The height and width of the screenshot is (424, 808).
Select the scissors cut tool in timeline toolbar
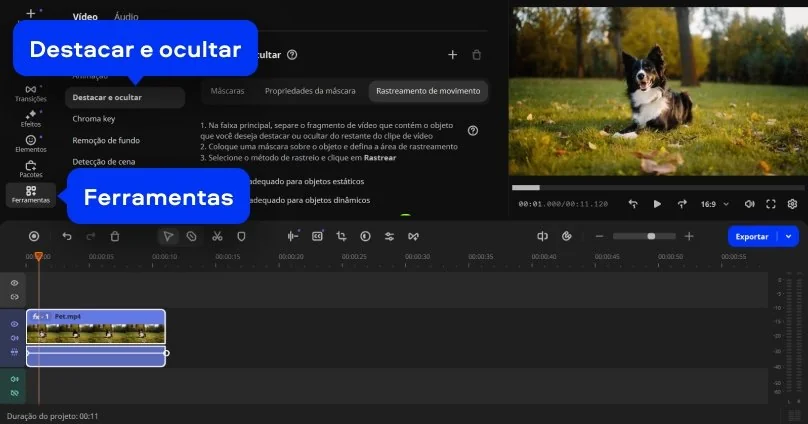pos(216,236)
